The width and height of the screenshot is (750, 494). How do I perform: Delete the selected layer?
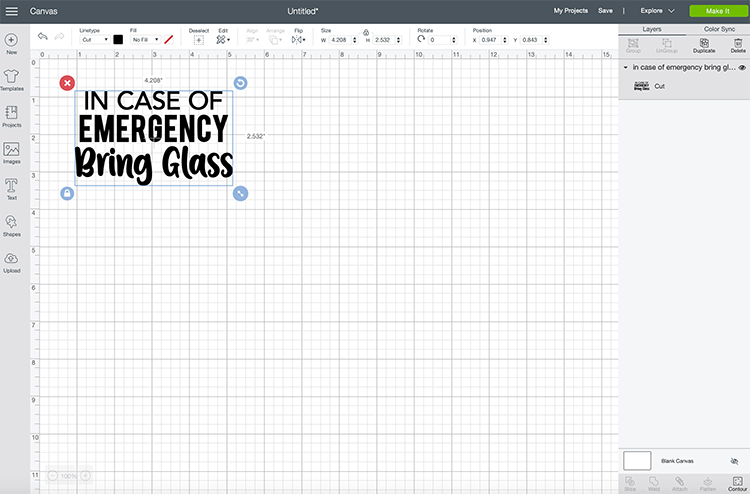click(x=738, y=46)
